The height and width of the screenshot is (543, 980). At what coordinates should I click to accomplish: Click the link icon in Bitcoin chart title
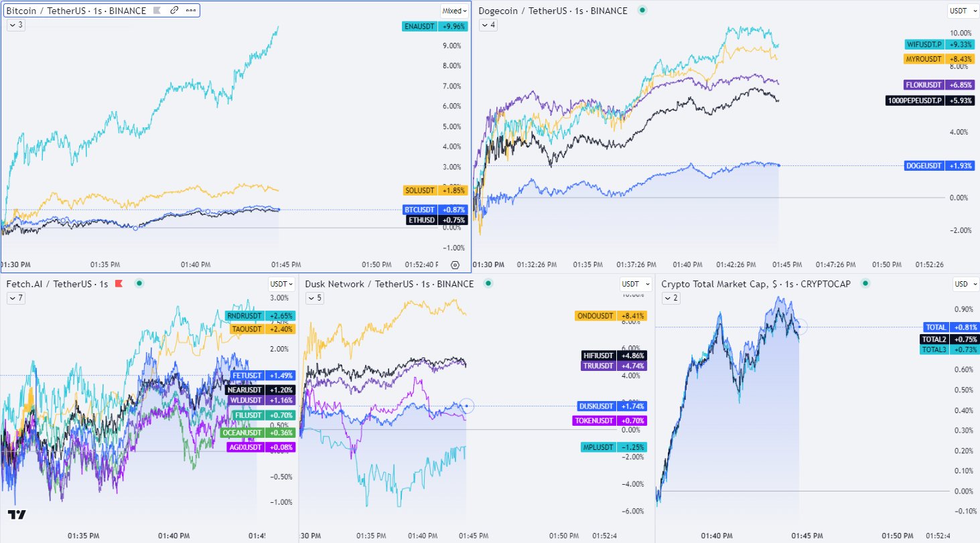pos(174,11)
